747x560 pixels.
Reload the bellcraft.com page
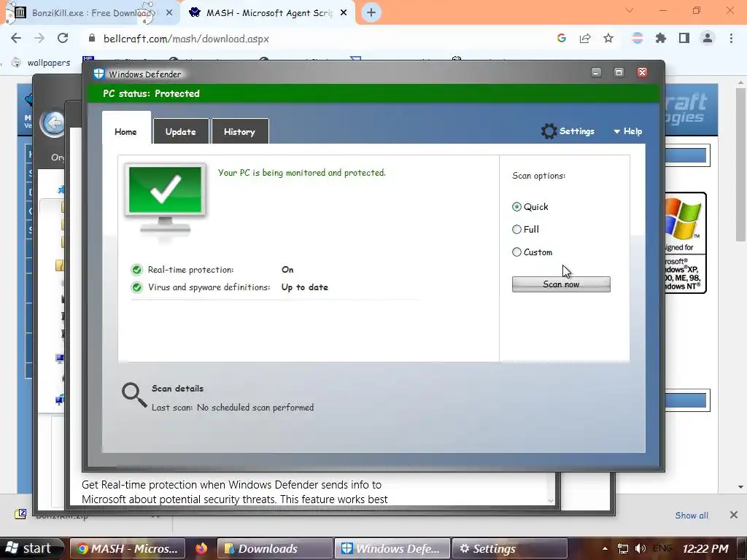63,39
